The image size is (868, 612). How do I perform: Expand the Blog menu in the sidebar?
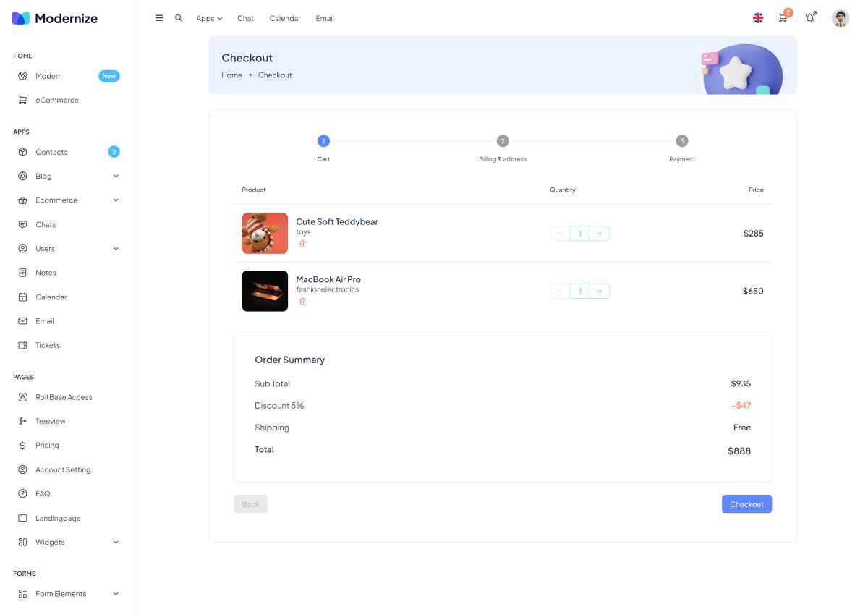click(x=43, y=176)
